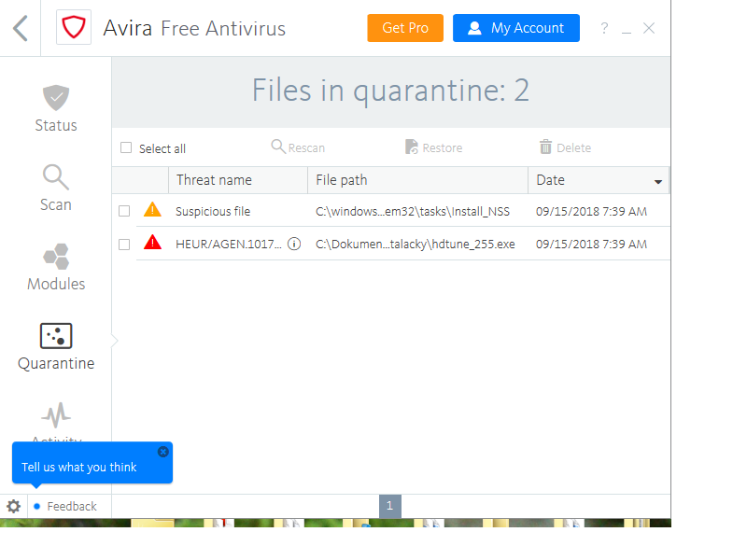Go back using the left arrow

click(20, 28)
